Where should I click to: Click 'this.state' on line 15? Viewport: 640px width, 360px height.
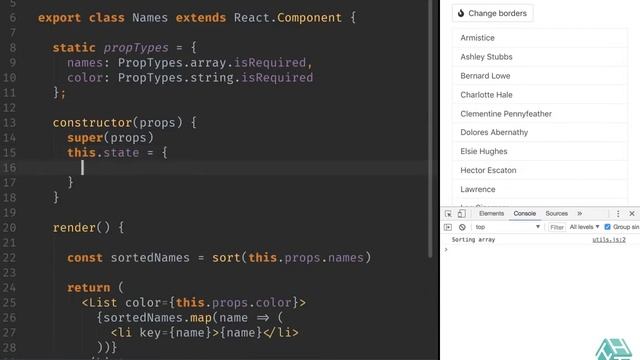point(103,153)
